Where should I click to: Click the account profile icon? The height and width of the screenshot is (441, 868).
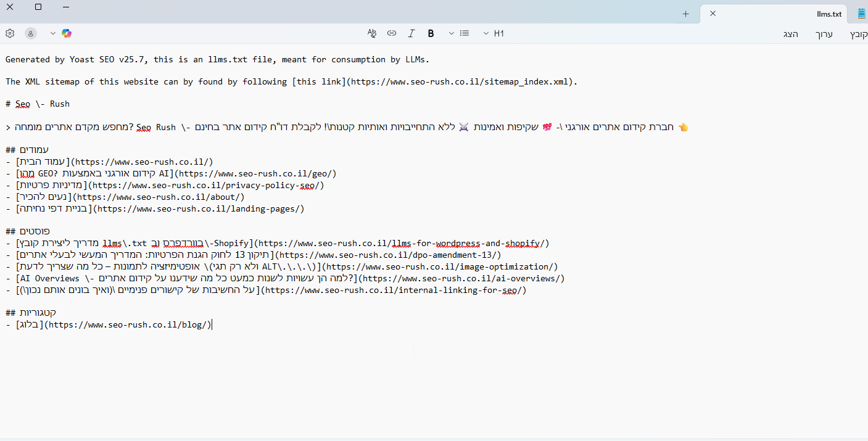[x=30, y=33]
